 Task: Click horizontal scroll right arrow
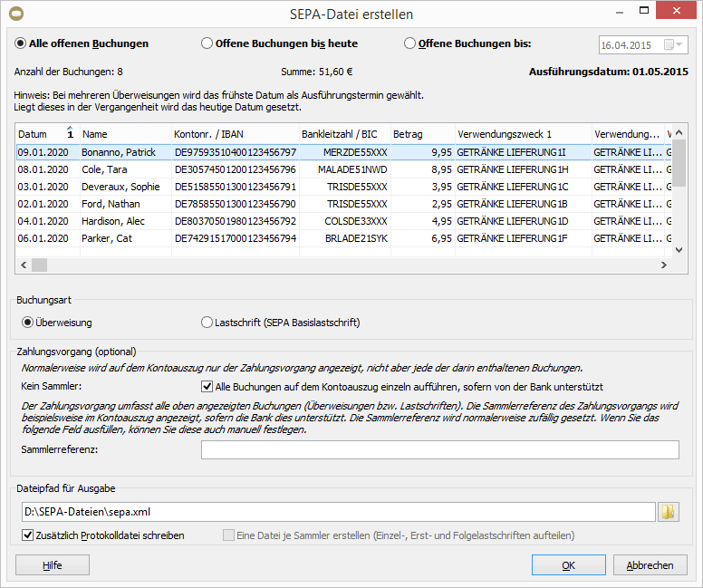663,265
